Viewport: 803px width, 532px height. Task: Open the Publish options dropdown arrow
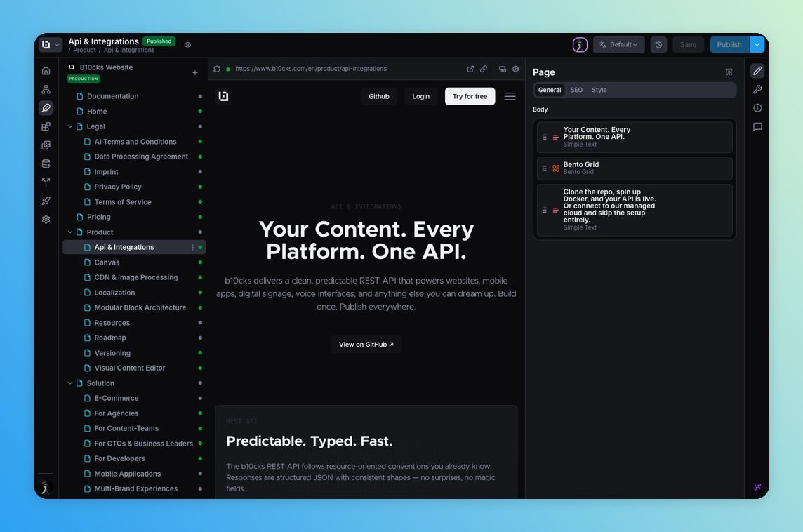(757, 44)
